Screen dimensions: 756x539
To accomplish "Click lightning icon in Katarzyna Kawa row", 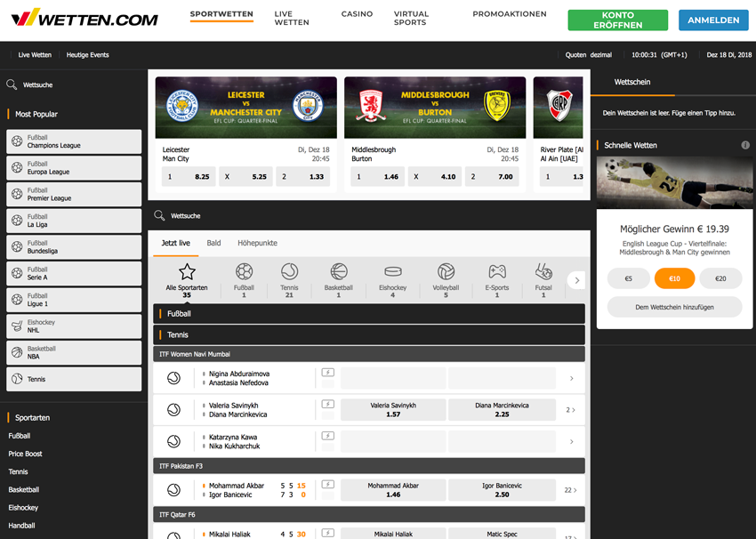I will [328, 436].
